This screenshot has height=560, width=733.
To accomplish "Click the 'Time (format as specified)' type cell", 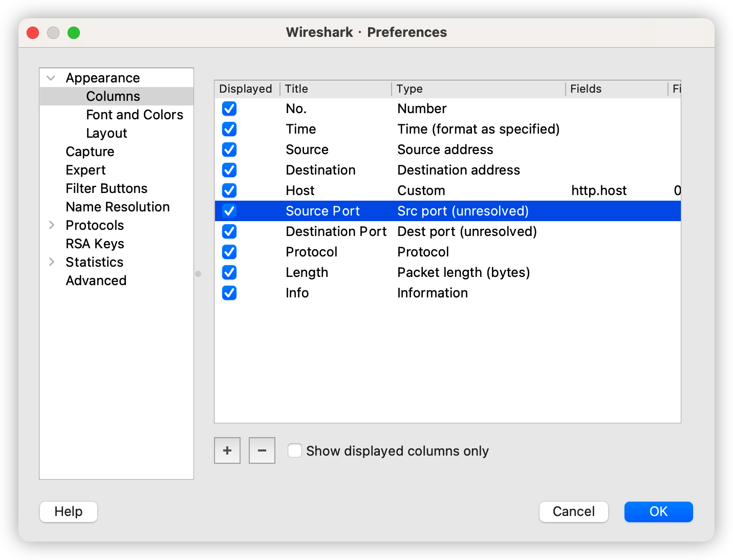I will tap(479, 129).
